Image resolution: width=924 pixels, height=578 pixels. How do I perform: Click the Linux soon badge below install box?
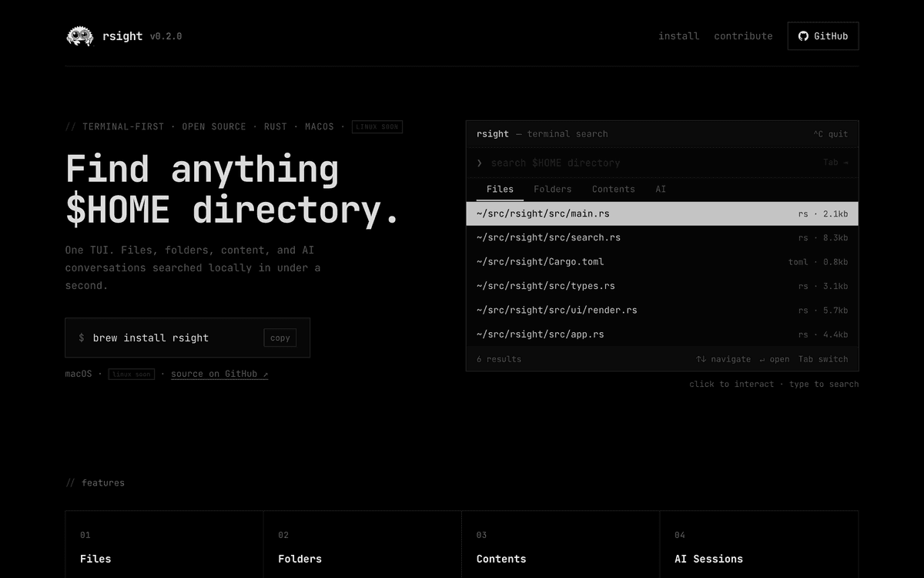pos(131,374)
